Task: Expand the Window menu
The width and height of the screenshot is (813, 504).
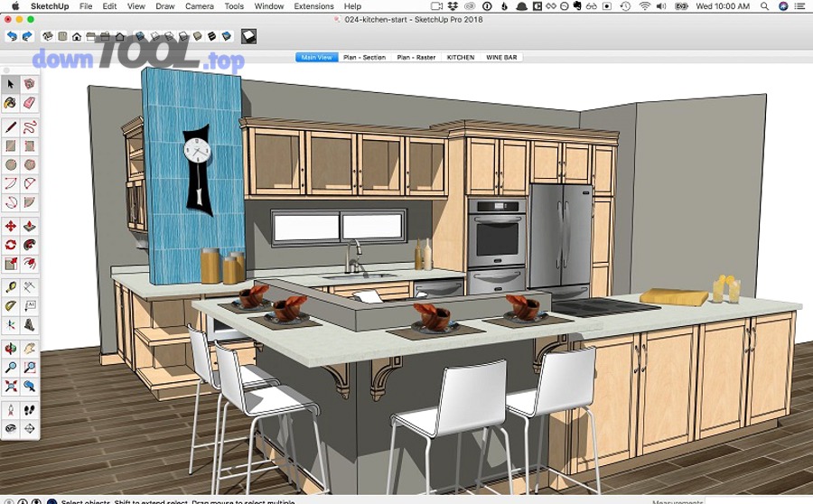Action: 268,6
